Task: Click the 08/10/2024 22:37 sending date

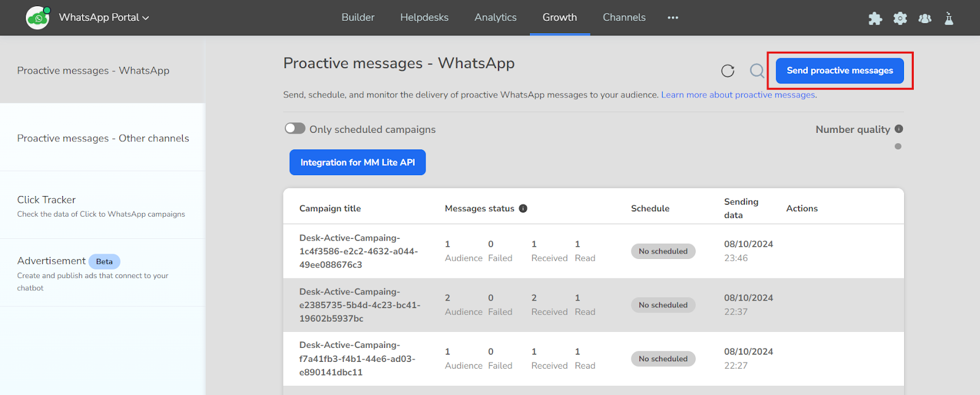Action: click(748, 305)
